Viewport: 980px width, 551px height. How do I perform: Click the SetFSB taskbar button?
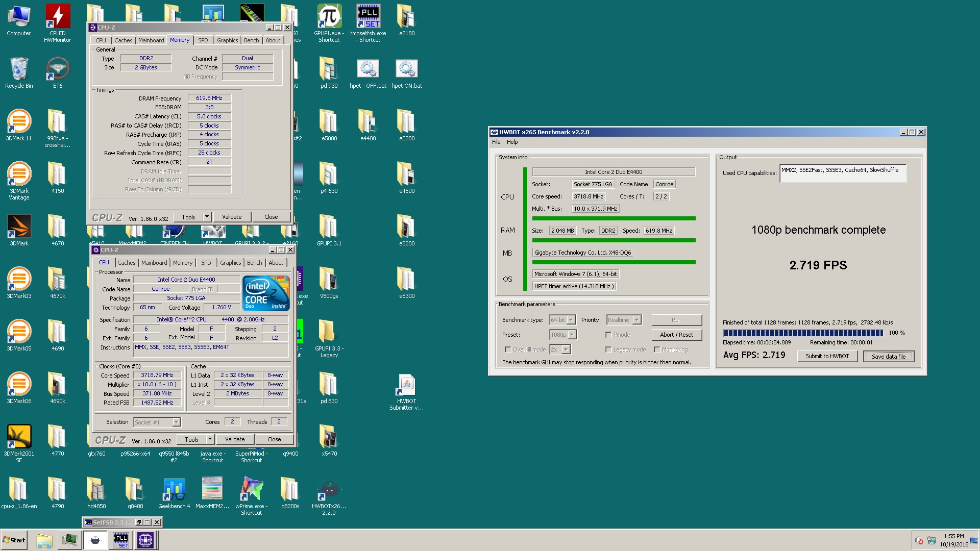(x=121, y=540)
